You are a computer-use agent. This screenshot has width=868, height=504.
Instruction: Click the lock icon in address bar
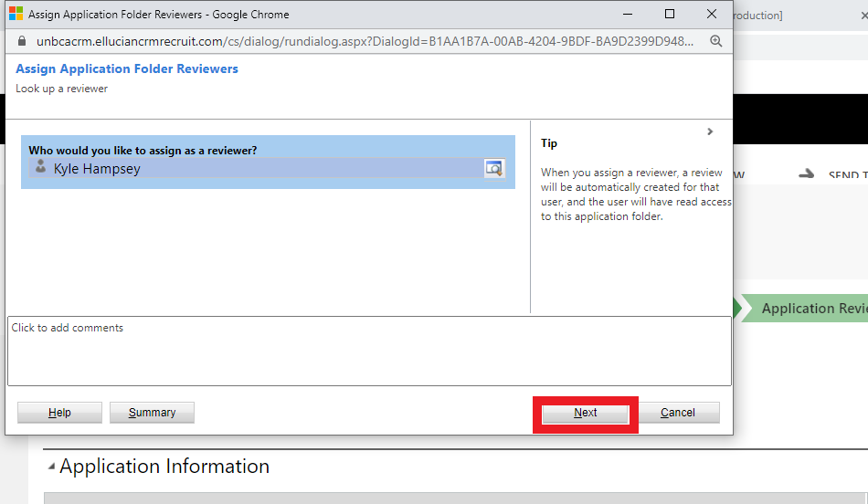pyautogui.click(x=23, y=42)
